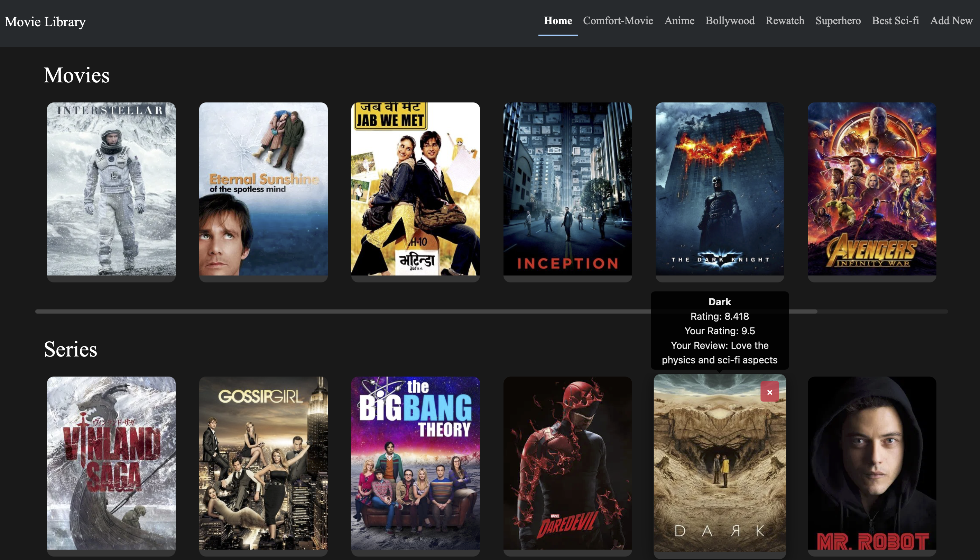Image resolution: width=980 pixels, height=560 pixels.
Task: Switch to Bollywood category
Action: (x=730, y=21)
